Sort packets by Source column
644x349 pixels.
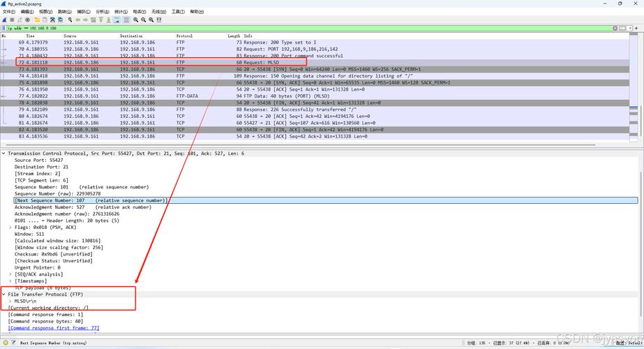[70, 36]
